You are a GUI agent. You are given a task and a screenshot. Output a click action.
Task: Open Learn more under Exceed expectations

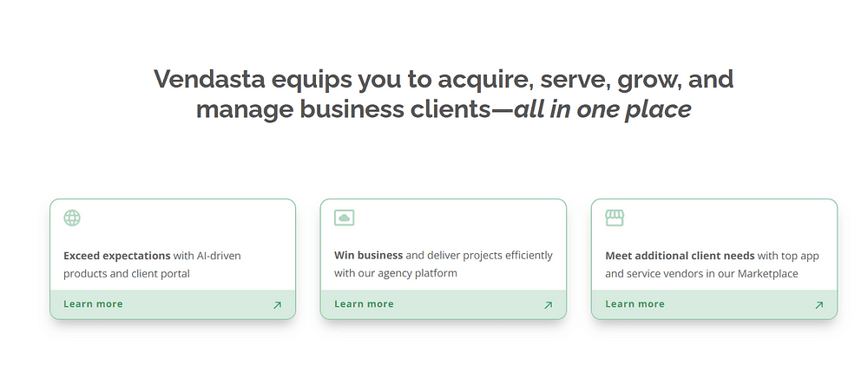point(93,304)
